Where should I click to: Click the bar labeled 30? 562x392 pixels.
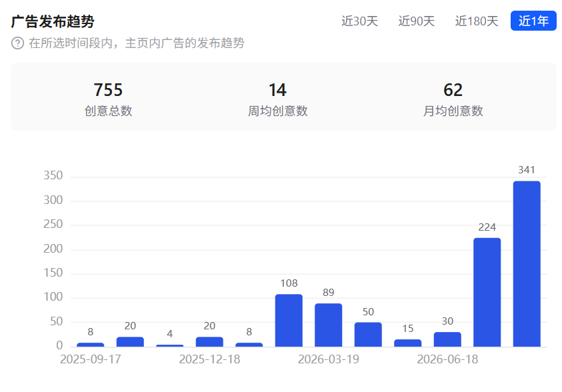coord(447,339)
